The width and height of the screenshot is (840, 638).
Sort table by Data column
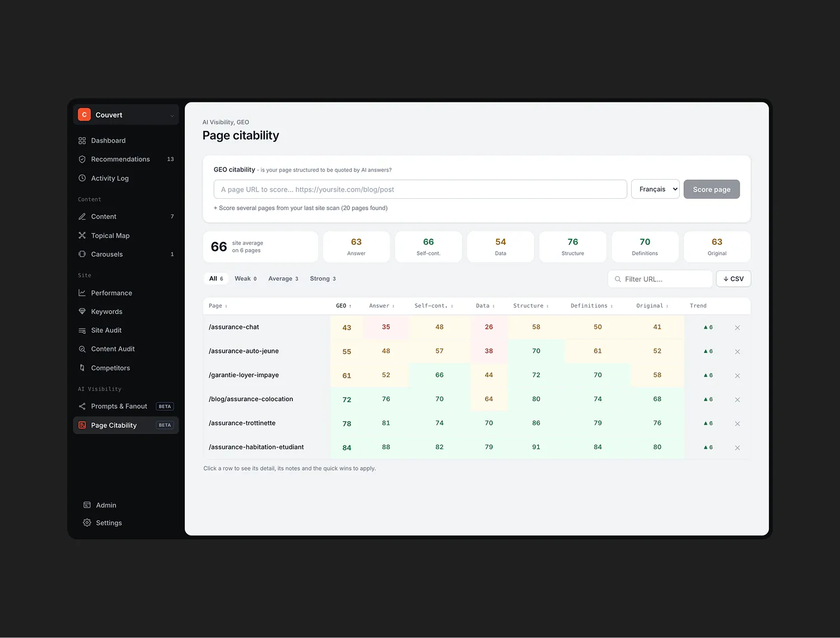[486, 306]
